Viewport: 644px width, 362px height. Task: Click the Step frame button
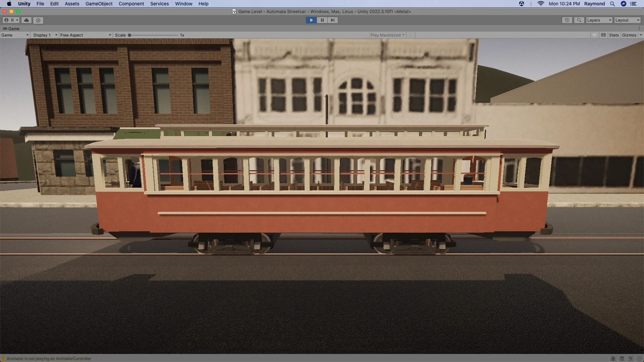pos(332,20)
